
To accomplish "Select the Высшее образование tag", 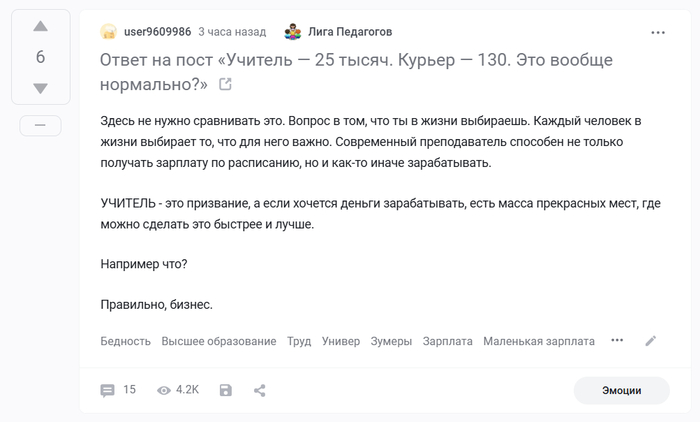I will [218, 341].
